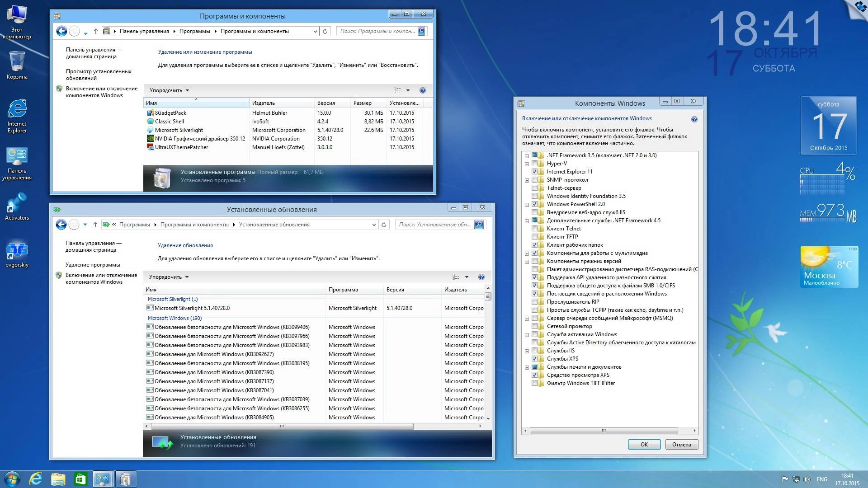Viewport: 868px width, 488px height.
Task: Open the Store icon on taskbar
Action: 80,479
